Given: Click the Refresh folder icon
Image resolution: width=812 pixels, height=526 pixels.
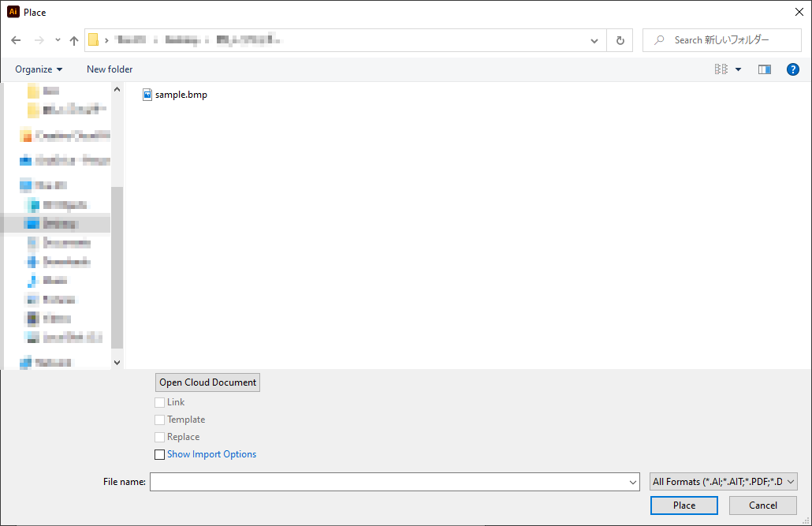Looking at the screenshot, I should [620, 40].
